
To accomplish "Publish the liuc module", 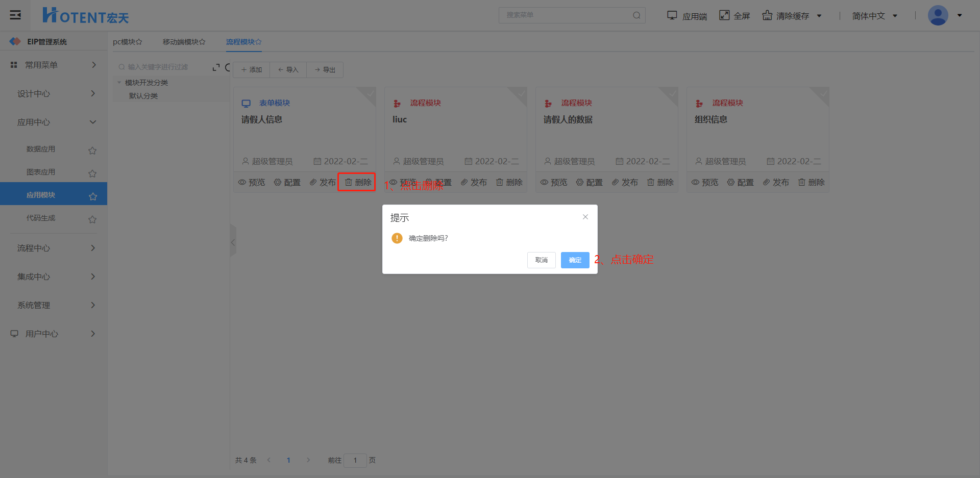I will point(474,182).
